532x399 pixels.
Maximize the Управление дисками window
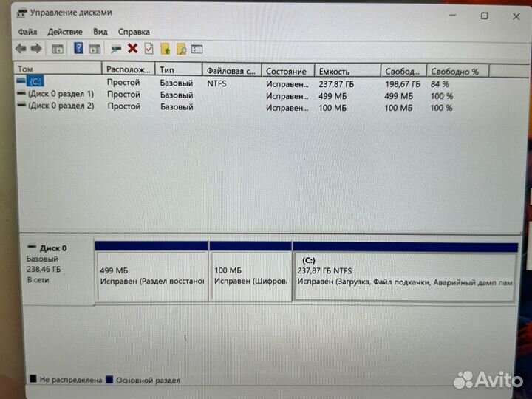(x=484, y=16)
